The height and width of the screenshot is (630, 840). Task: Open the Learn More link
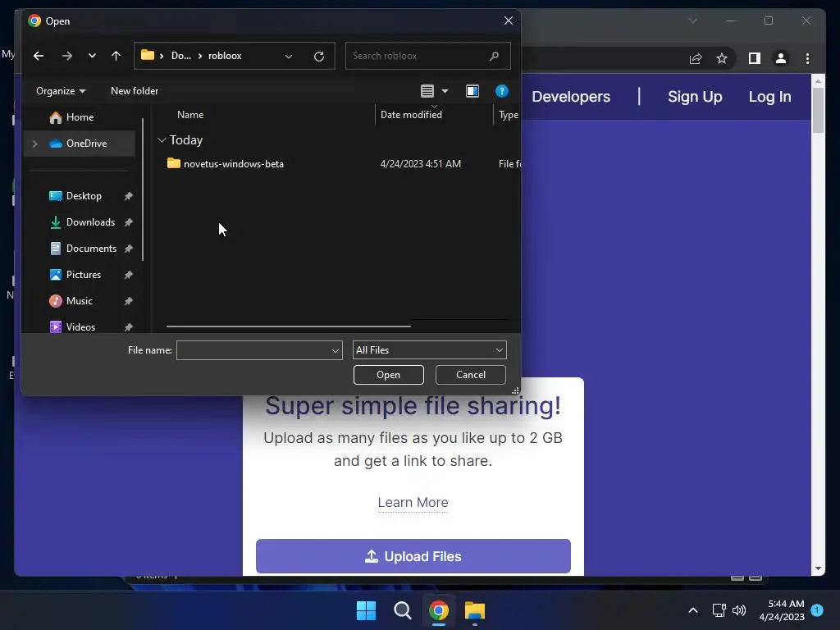pos(413,503)
